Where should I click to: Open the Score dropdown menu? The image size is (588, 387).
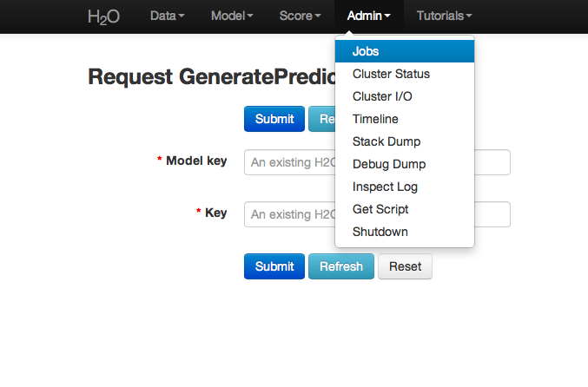point(300,16)
